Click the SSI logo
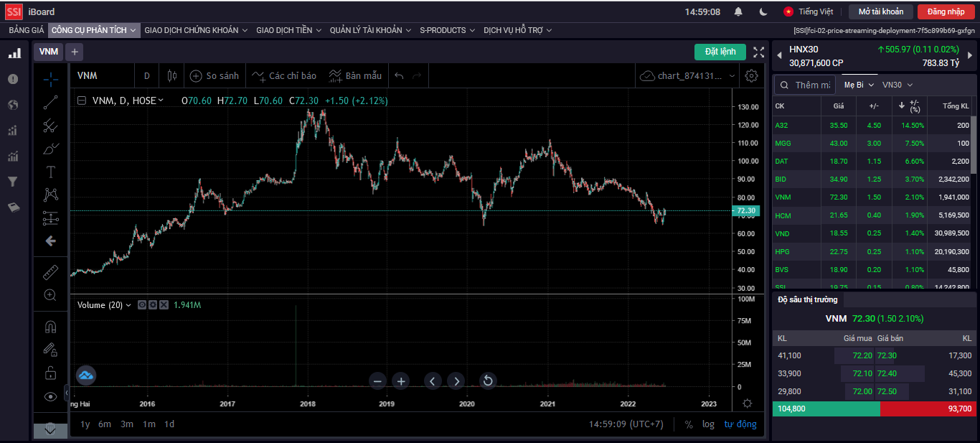 14,11
